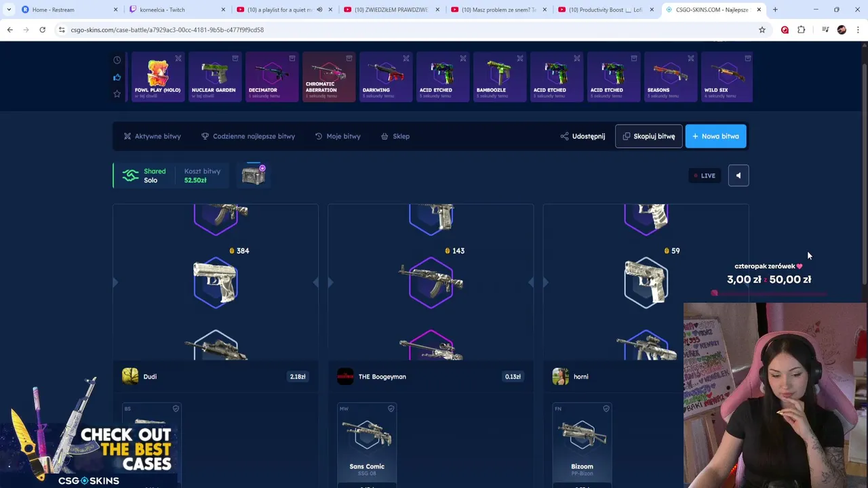
Task: View site information icon in address bar
Action: pos(62,30)
